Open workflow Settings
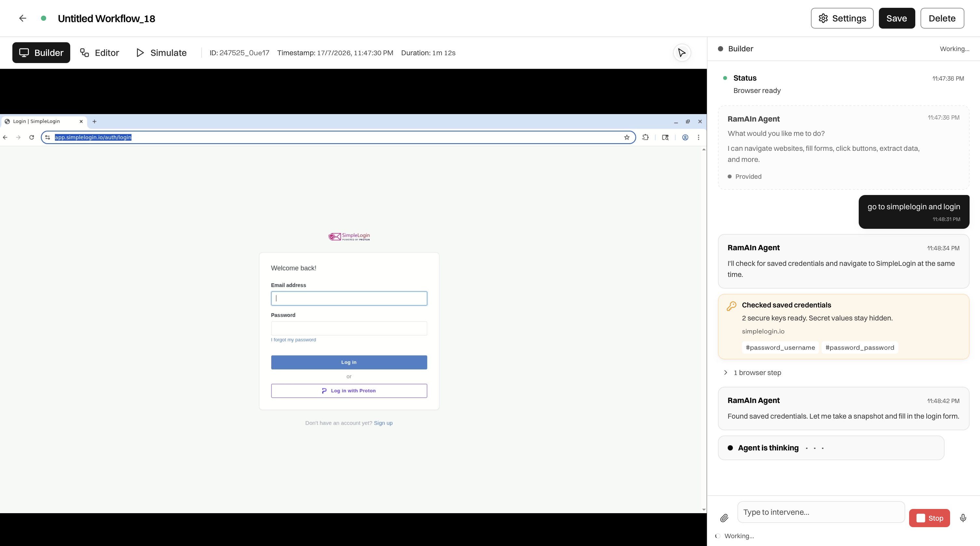Screen dimensions: 980x546 point(842,18)
